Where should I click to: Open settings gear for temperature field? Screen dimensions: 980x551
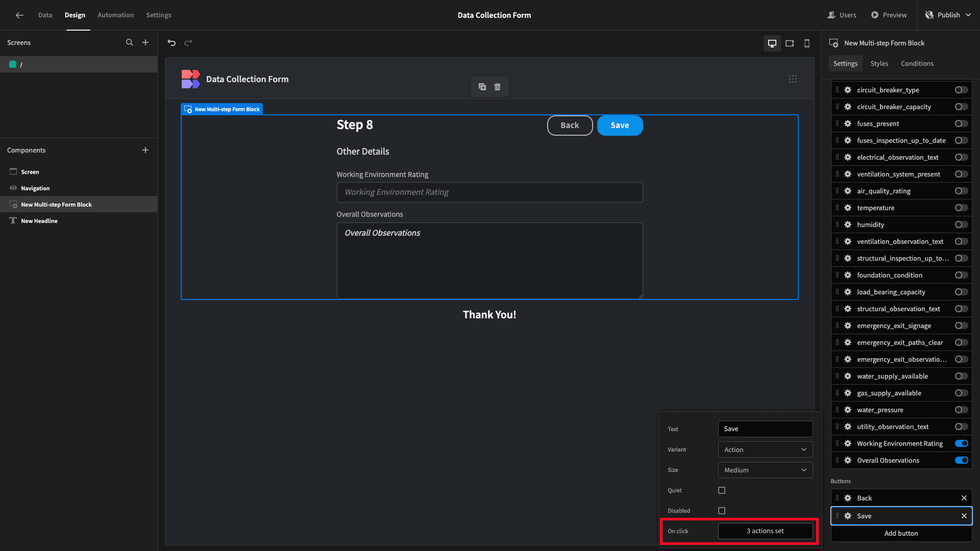(848, 208)
